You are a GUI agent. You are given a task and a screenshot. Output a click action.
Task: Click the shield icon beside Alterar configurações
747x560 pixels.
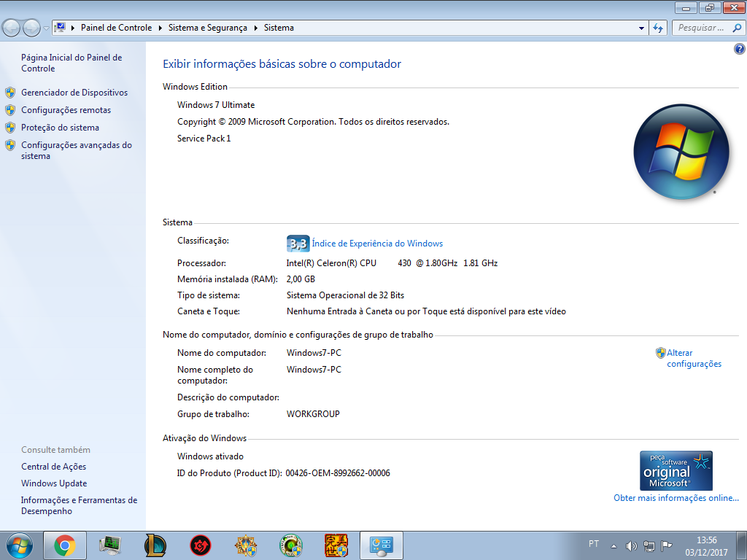660,353
